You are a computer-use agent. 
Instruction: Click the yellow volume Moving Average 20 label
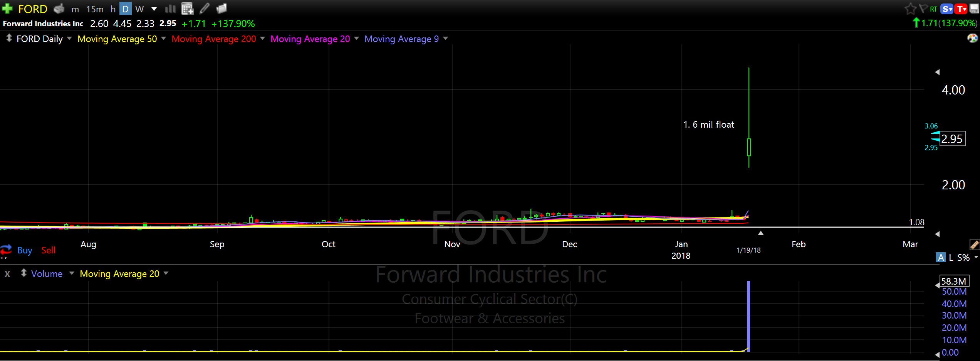(x=119, y=274)
